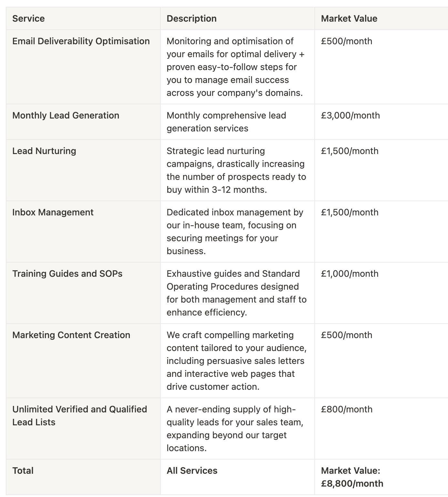The image size is (448, 497).
Task: Click the Market Value column header
Action: coord(382,18)
